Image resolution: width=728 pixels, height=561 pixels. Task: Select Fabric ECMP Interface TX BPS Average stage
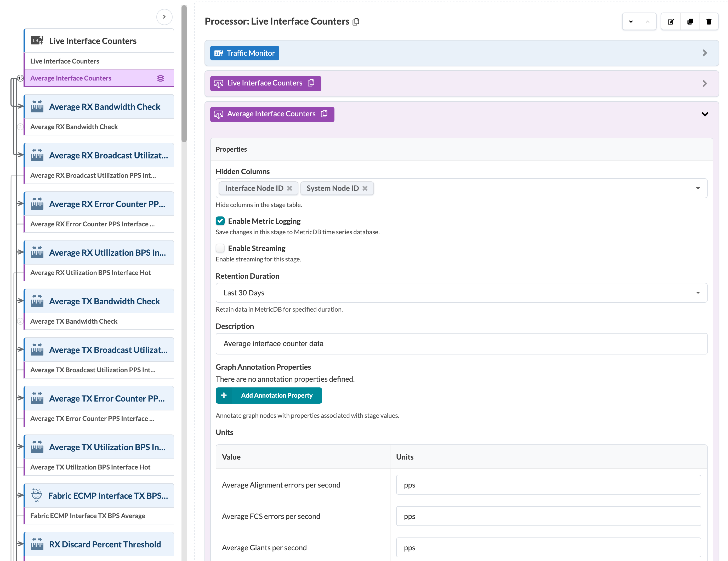99,516
